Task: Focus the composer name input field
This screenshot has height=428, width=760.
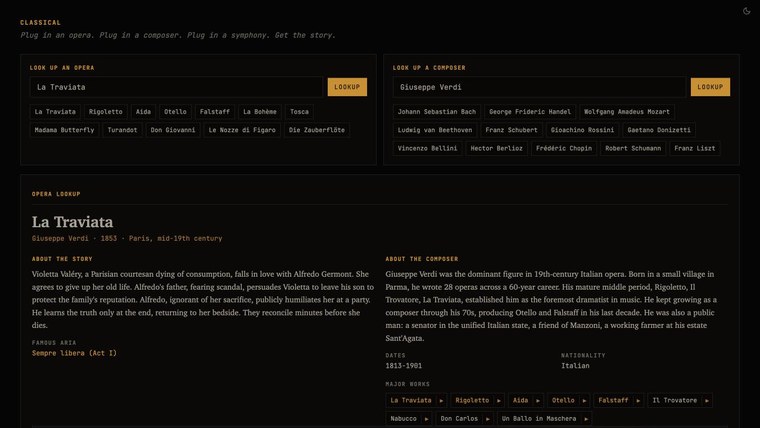Action: (539, 87)
